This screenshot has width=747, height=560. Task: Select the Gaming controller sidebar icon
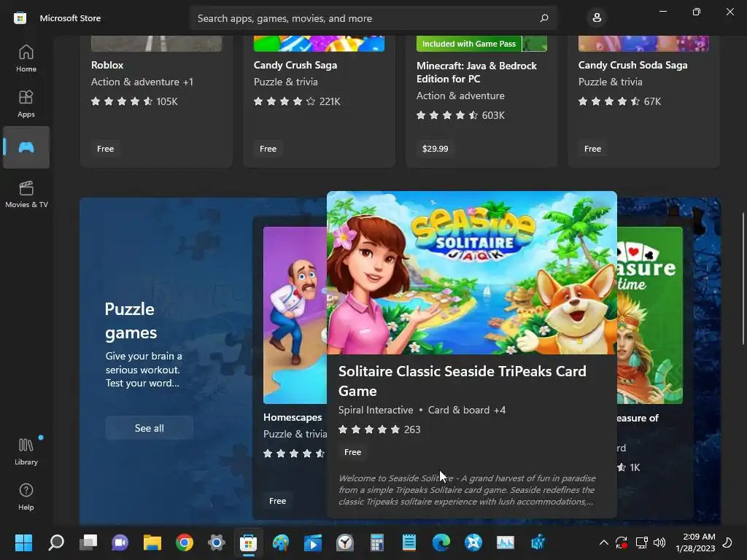point(26,147)
